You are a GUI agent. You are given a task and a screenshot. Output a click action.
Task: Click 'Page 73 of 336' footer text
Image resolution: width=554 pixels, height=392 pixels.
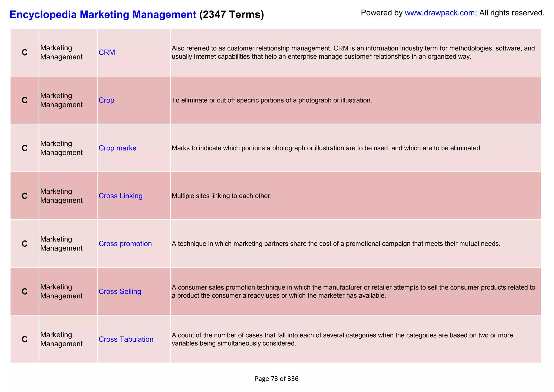click(x=276, y=379)
